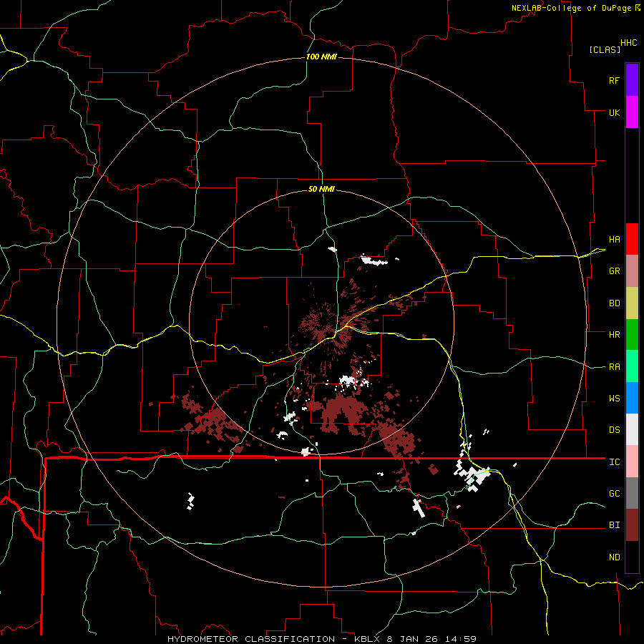Select the GC gray legend swatch

(x=632, y=493)
